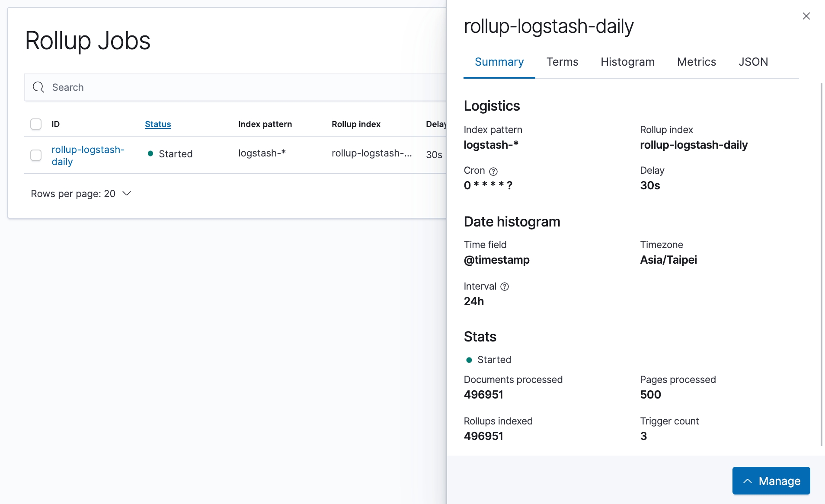
Task: Open the Manage actions menu
Action: coord(771,481)
